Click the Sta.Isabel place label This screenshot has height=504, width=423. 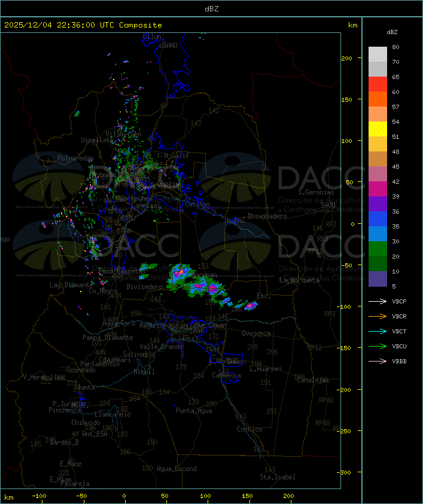pyautogui.click(x=278, y=477)
